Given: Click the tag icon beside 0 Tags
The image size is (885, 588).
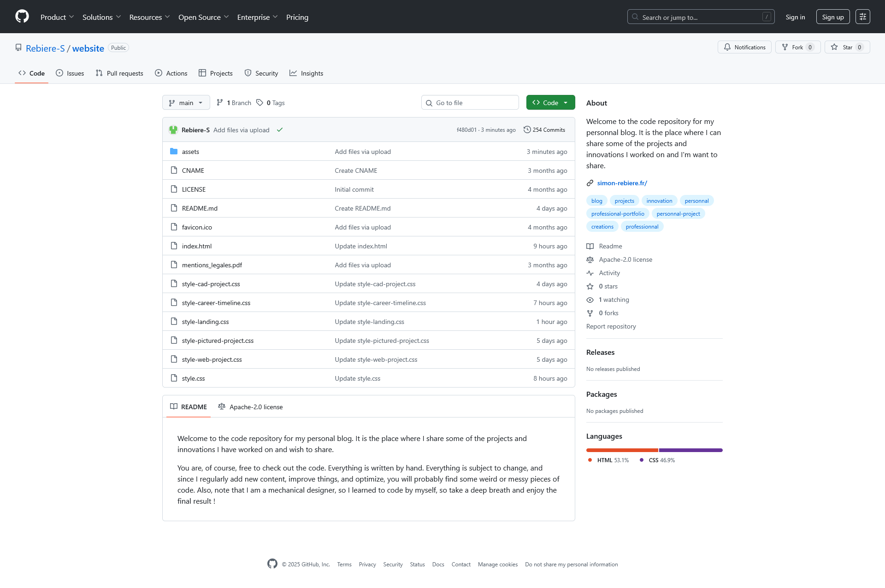Looking at the screenshot, I should 260,102.
